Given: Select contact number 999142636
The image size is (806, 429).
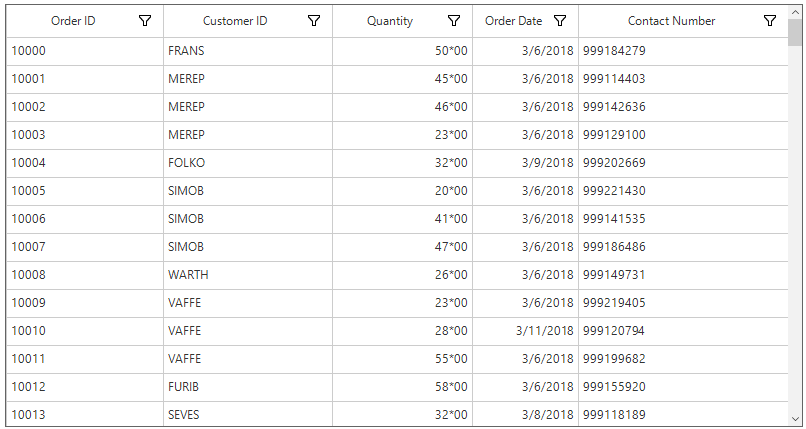Looking at the screenshot, I should tap(683, 107).
